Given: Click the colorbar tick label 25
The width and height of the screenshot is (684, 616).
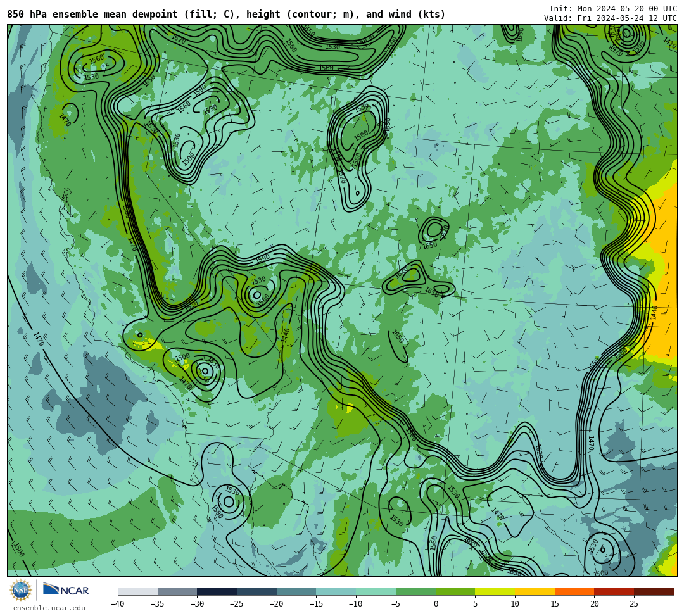Looking at the screenshot, I should point(634,604).
